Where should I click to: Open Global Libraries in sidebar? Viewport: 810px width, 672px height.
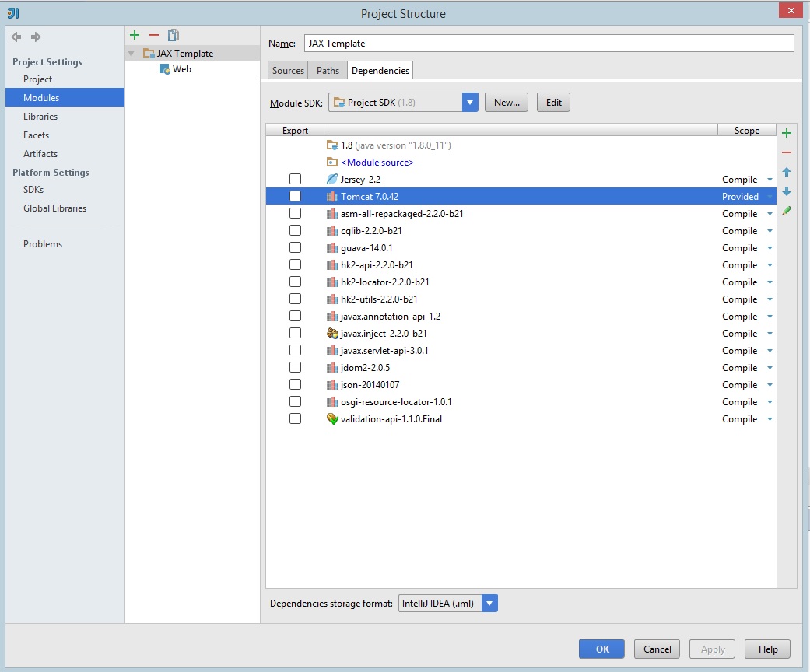(54, 208)
